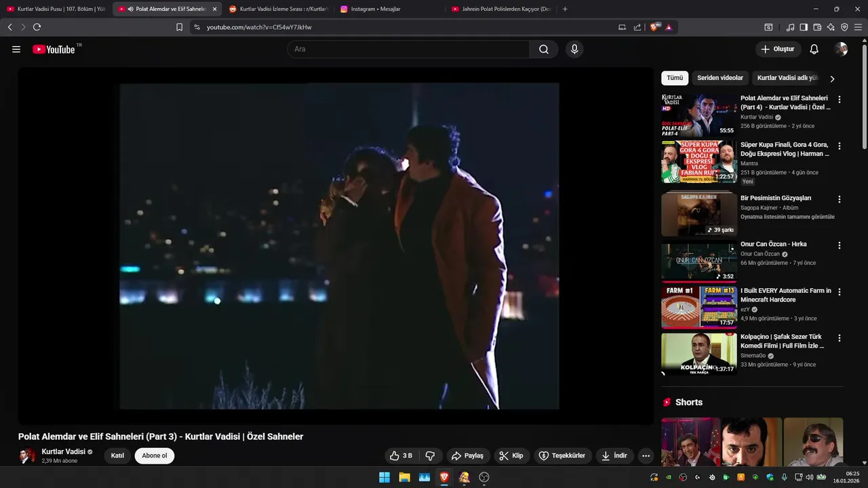Open Süper Kupa Finali video thumbnail
The image size is (868, 488).
698,161
